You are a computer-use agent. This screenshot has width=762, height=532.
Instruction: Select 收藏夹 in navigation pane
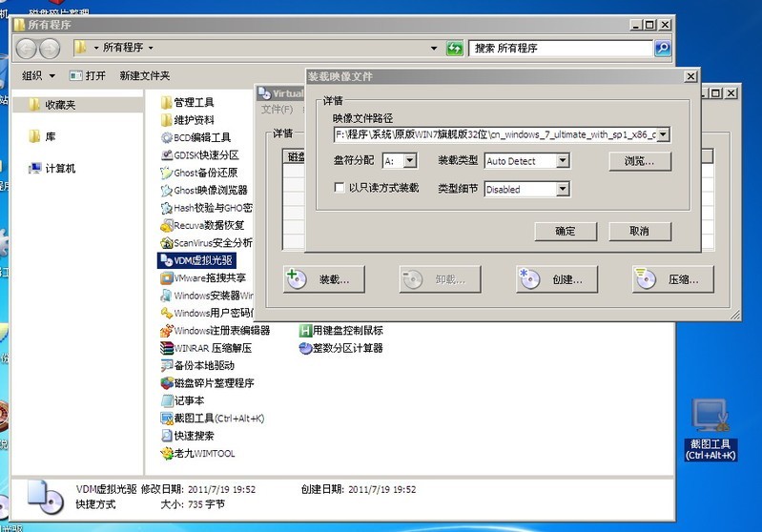click(x=60, y=105)
